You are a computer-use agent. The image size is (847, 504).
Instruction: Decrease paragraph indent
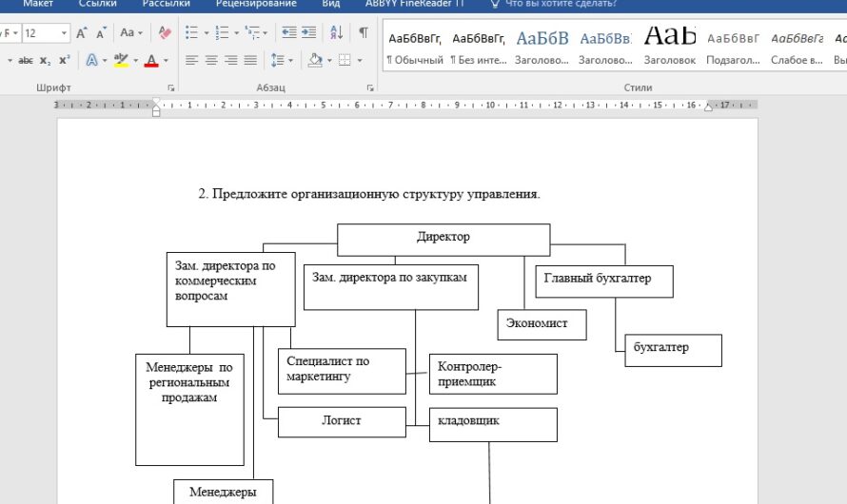[x=289, y=33]
